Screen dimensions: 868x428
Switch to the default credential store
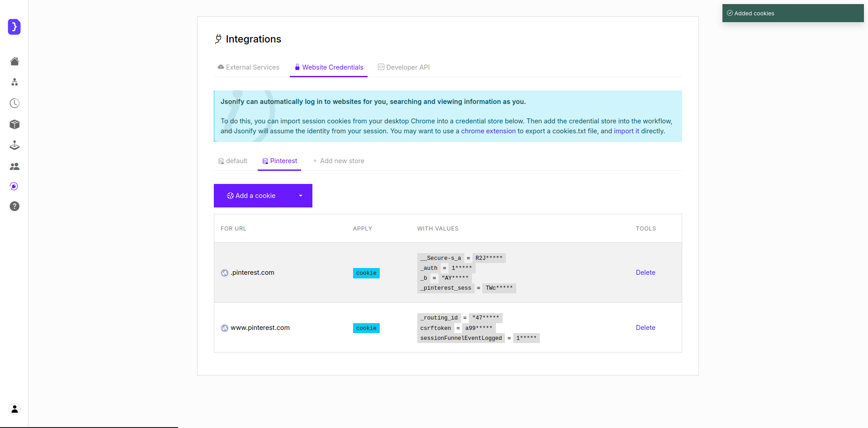pos(232,161)
